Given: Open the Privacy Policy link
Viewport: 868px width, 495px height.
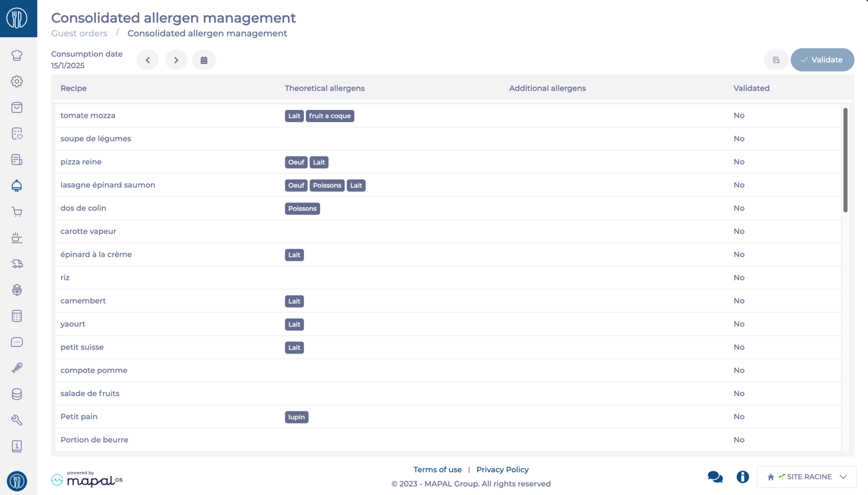Looking at the screenshot, I should (x=502, y=470).
